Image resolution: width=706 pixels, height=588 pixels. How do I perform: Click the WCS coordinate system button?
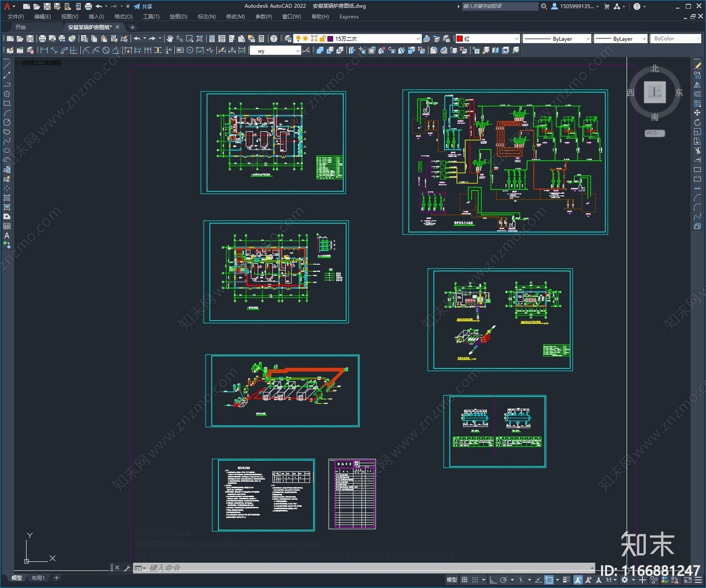654,133
